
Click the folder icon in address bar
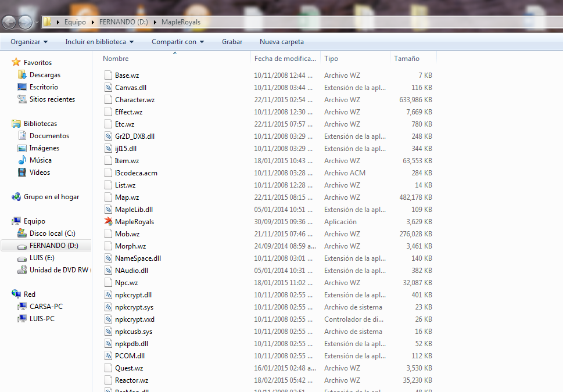coord(47,22)
